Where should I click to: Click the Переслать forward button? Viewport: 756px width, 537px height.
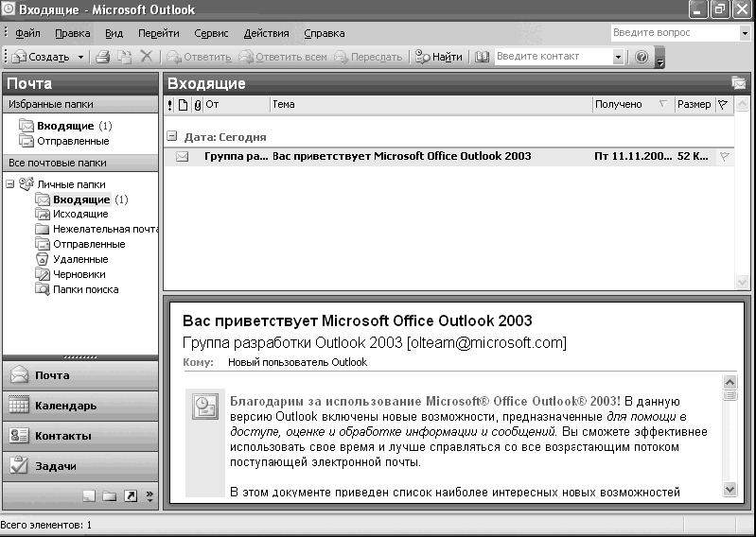click(x=368, y=57)
